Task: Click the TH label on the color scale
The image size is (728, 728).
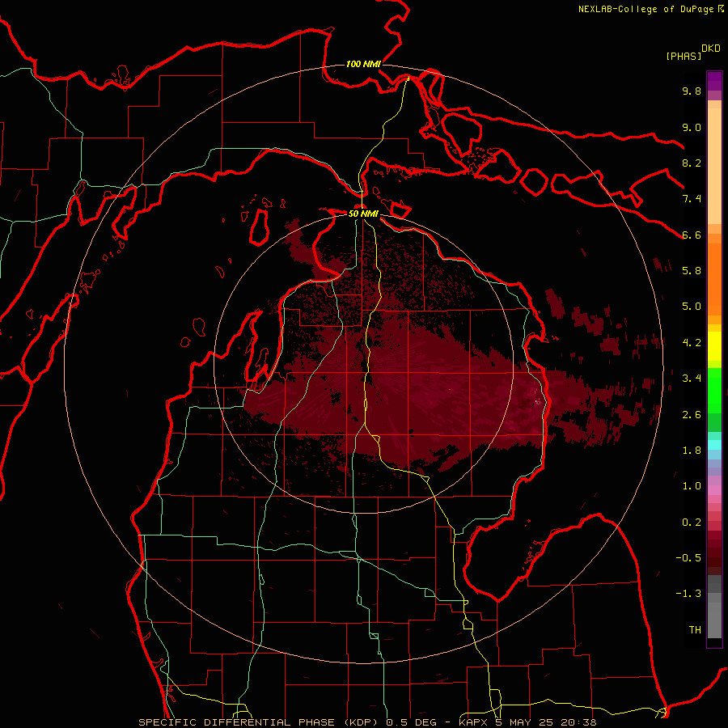Action: (x=695, y=630)
